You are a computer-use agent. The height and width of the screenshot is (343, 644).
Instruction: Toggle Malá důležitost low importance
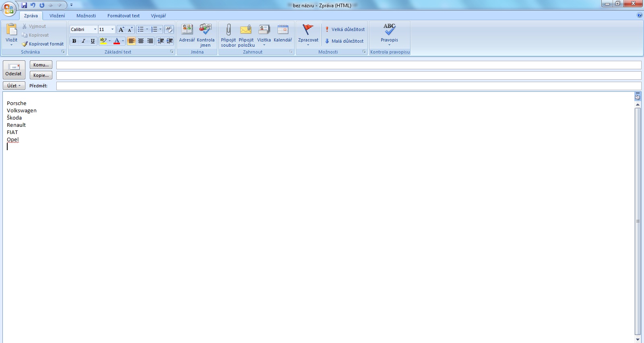(344, 41)
